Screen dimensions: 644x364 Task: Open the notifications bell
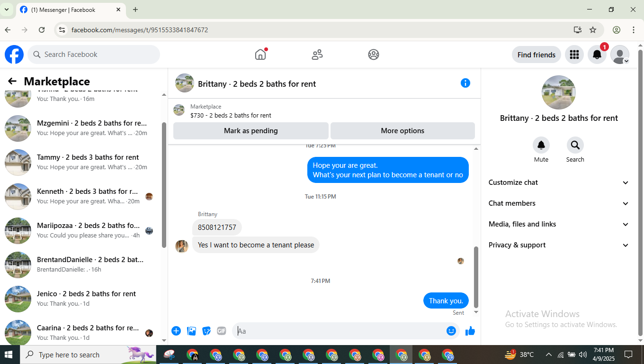[x=597, y=55]
